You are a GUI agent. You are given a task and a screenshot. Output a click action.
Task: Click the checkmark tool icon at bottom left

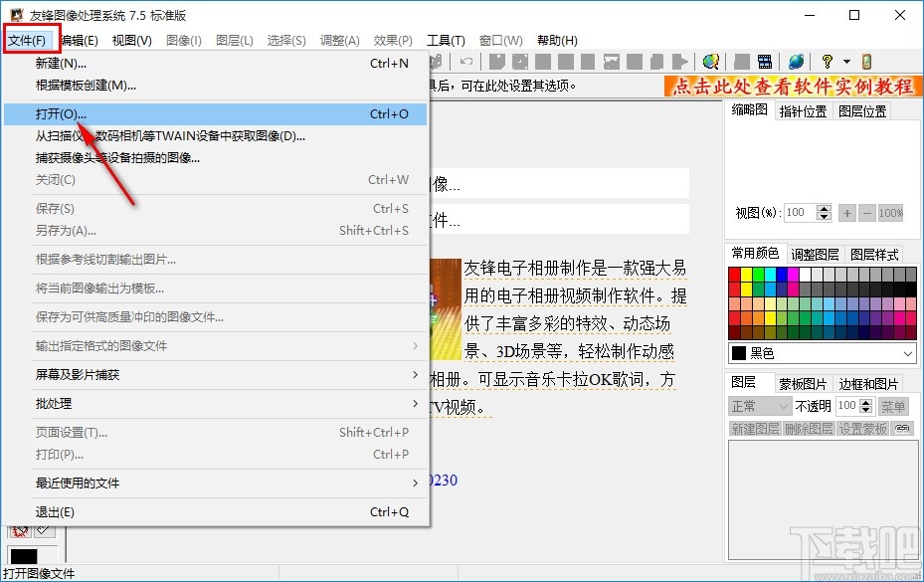pyautogui.click(x=43, y=530)
